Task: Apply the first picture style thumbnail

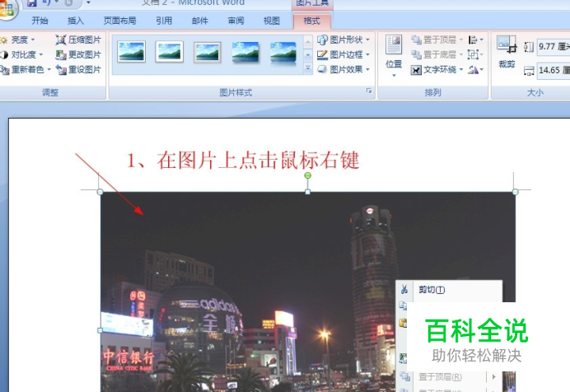Action: pyautogui.click(x=132, y=52)
